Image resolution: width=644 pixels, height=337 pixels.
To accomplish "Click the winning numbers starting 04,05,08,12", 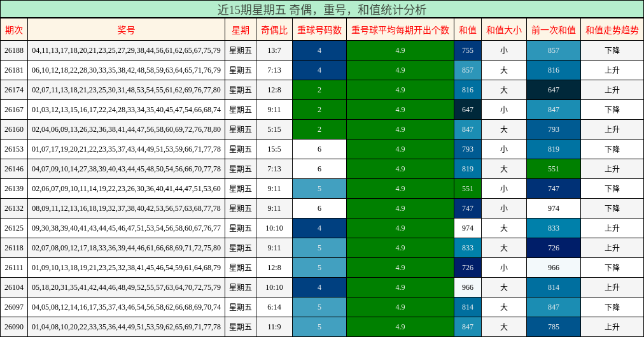I will pos(126,307).
